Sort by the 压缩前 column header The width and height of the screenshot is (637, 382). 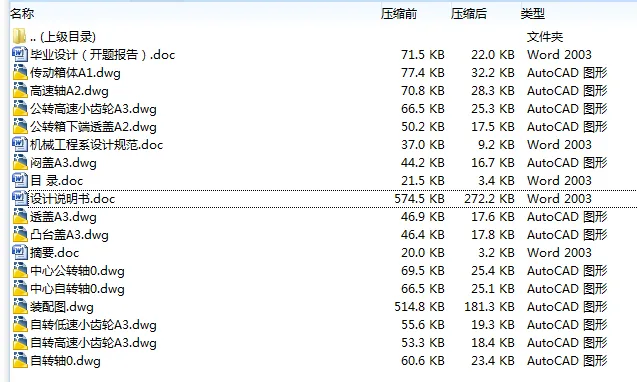[399, 13]
